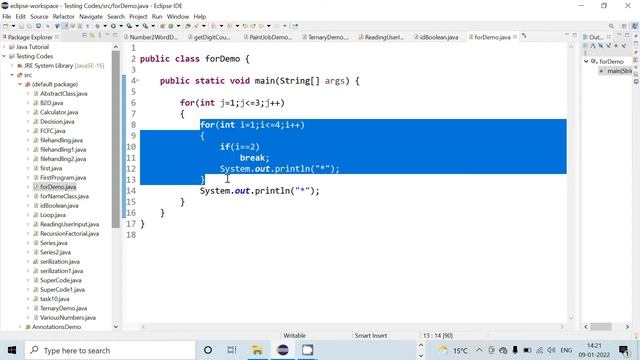
Task: Click the Writable status bar entry
Action: [x=294, y=336]
